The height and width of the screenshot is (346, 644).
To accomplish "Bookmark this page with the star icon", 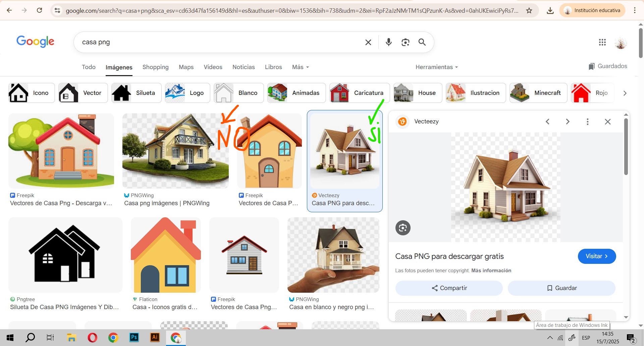I will point(529,10).
